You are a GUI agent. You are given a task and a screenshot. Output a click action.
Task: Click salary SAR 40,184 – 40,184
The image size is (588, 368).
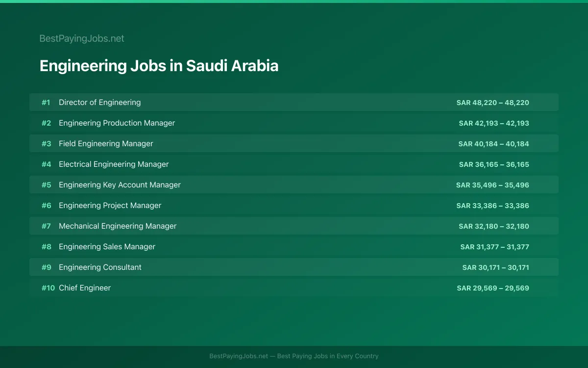coord(493,144)
